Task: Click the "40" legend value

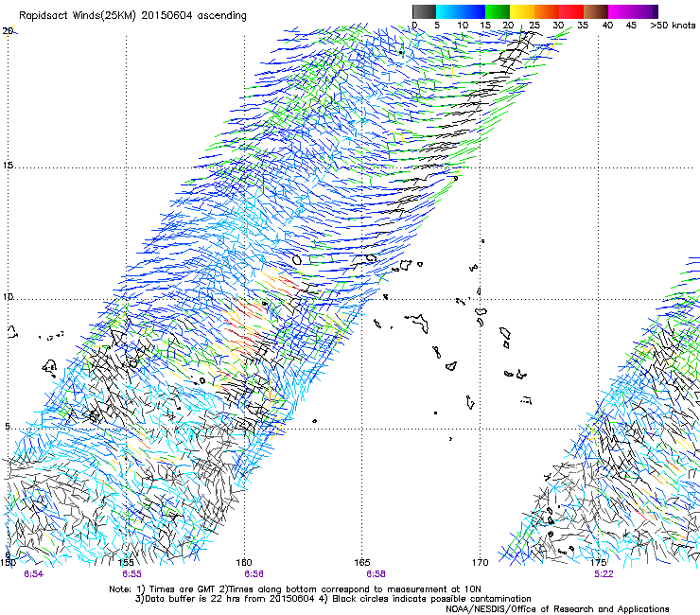Action: pyautogui.click(x=607, y=26)
